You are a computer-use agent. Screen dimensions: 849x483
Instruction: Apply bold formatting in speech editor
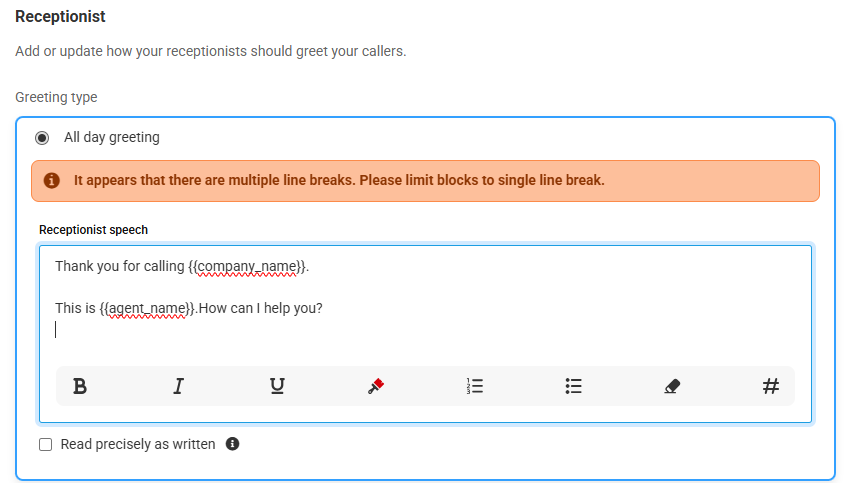pos(80,386)
